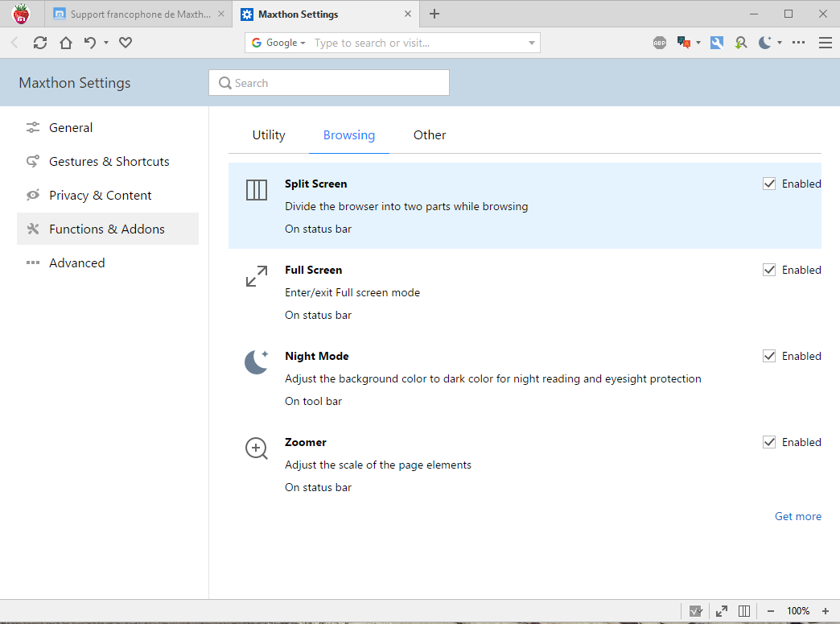Click the Get more link

coord(797,516)
